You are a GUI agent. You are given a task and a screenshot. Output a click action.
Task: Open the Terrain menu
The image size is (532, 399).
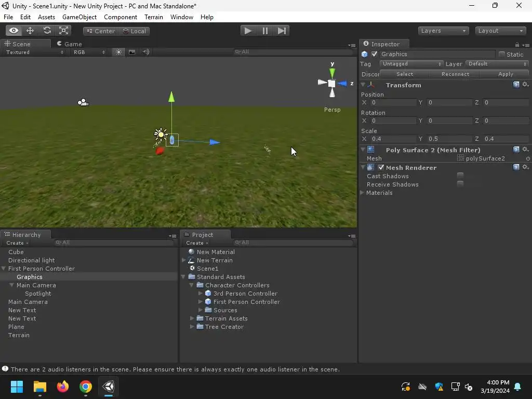click(x=154, y=17)
